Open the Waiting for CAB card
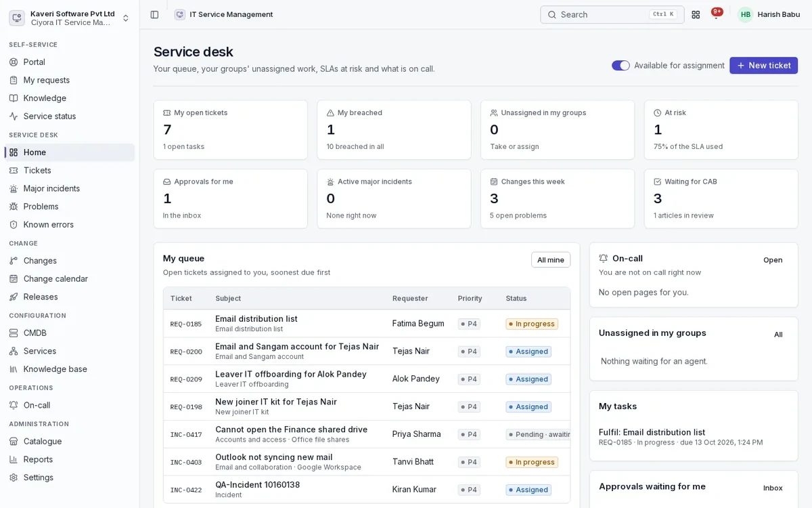Viewport: 812px width, 508px height. coord(721,198)
